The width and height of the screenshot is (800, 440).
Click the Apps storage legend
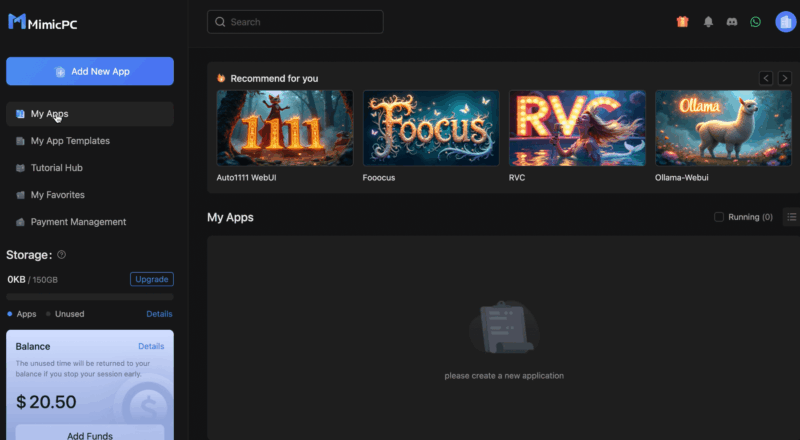(21, 314)
